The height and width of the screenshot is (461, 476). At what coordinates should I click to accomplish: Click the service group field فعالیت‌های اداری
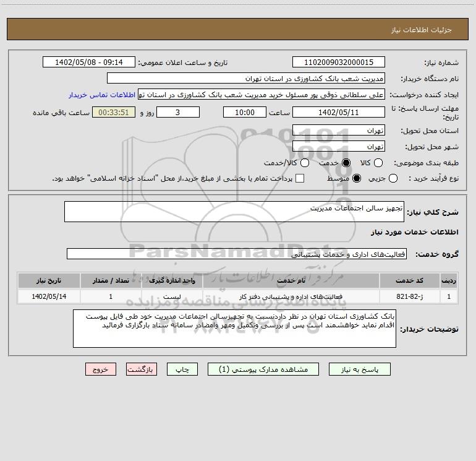[237, 254]
